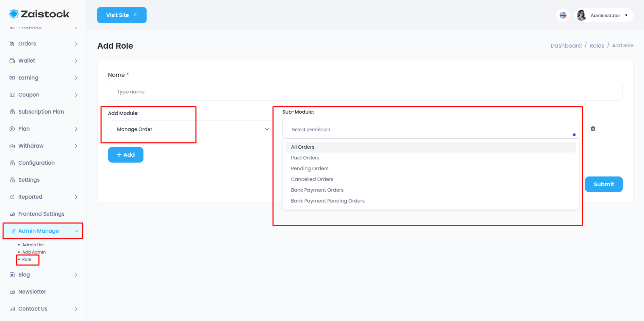The width and height of the screenshot is (644, 321).
Task: Select Pending Orders permission option
Action: [431, 168]
